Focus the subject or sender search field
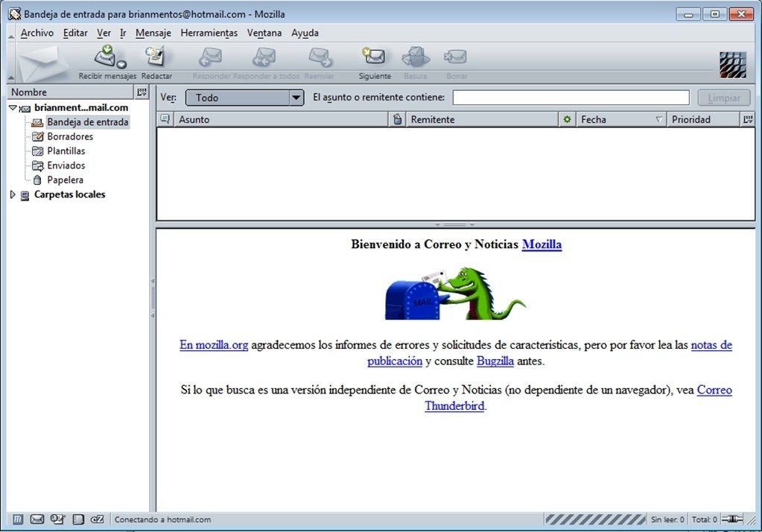The height and width of the screenshot is (532, 762). click(571, 98)
